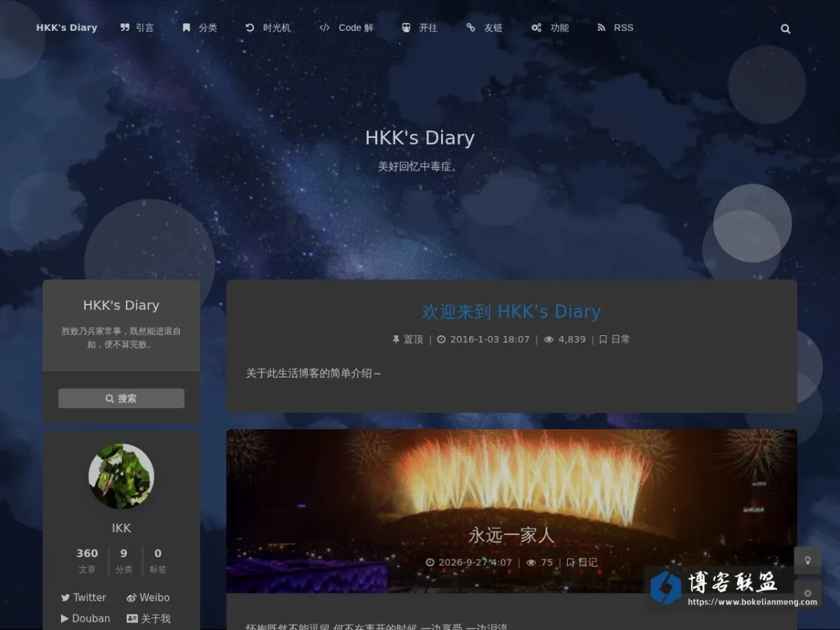Screen dimensions: 840x630
Task: Click the 美好回忆中毒症。 subtitle text
Action: (x=420, y=167)
